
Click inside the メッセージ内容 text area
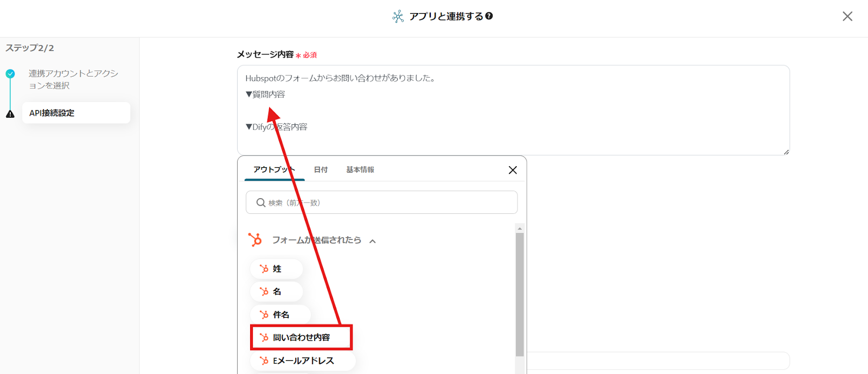(x=513, y=110)
